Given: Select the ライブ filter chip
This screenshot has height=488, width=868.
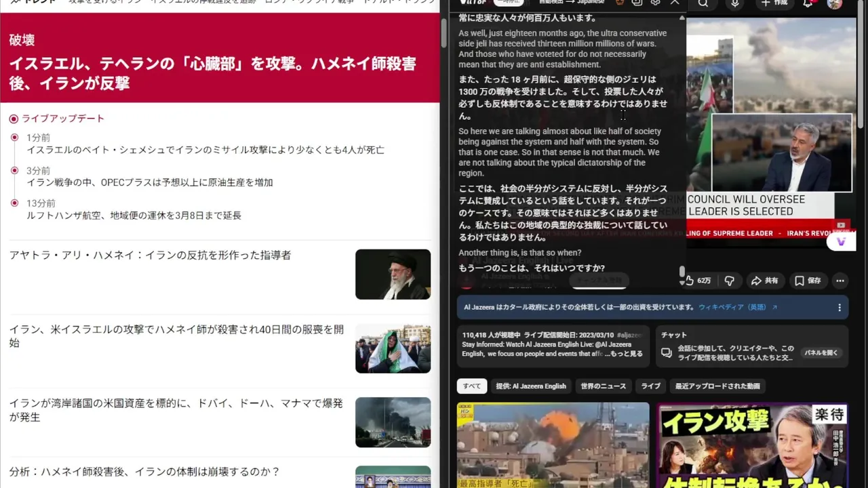Looking at the screenshot, I should [x=650, y=386].
